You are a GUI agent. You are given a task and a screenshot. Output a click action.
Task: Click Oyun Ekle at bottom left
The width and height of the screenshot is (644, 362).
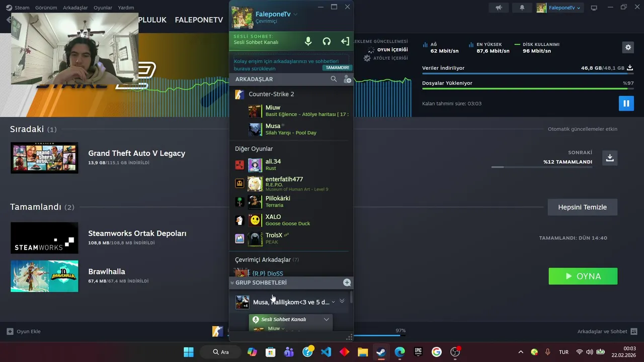[24, 331]
